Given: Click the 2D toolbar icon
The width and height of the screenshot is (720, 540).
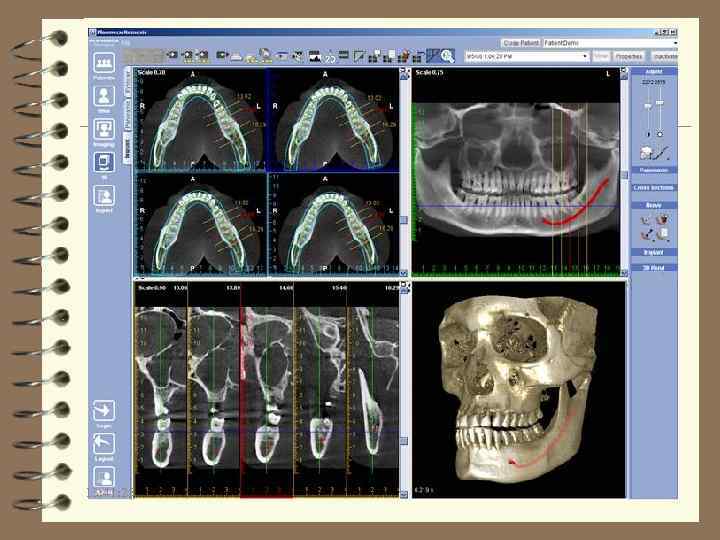Looking at the screenshot, I should point(330,57).
